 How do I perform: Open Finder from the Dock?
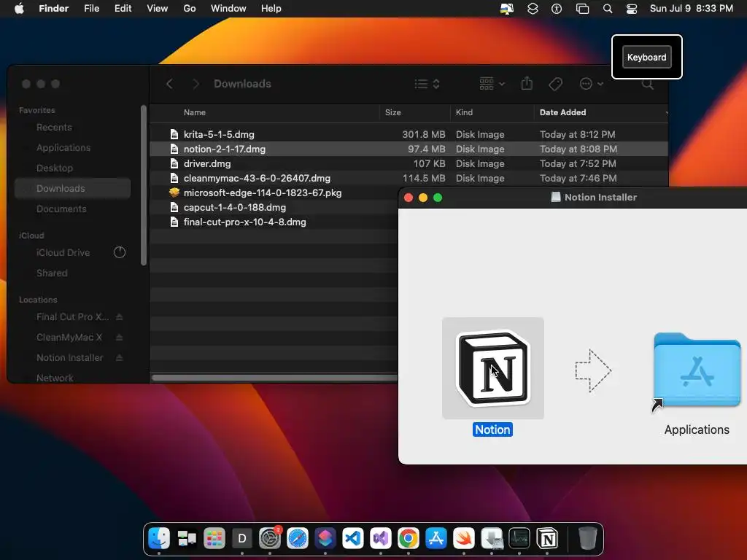tap(159, 539)
